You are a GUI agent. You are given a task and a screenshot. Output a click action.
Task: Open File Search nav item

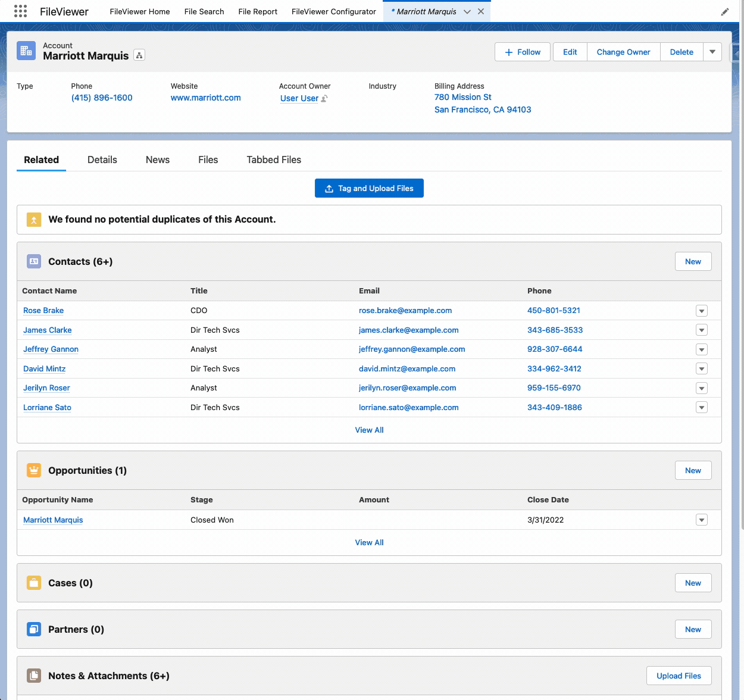[x=204, y=11]
